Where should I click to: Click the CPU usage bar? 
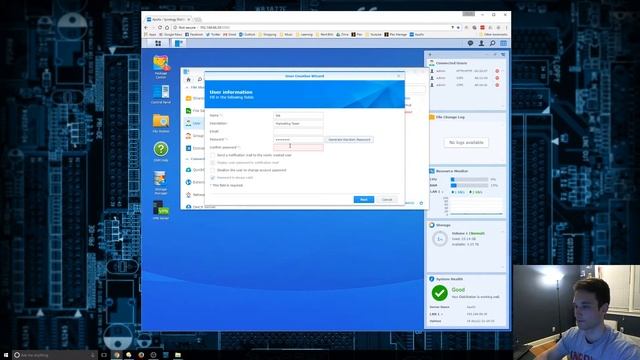469,179
